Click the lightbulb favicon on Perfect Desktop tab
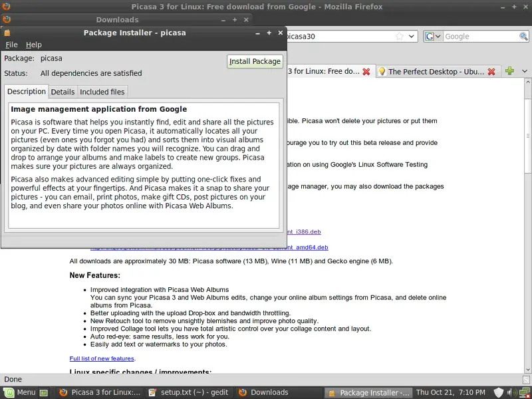Image resolution: width=532 pixels, height=399 pixels. coord(382,72)
